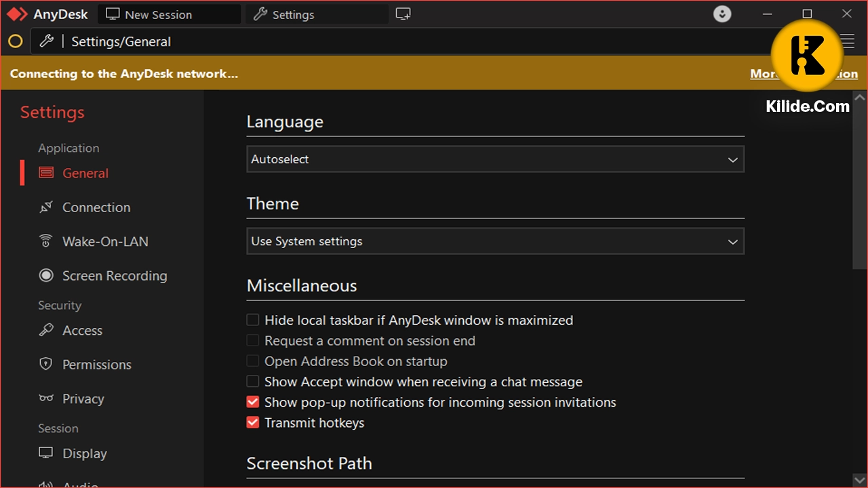Click the Miscellaneous section heading
Image resolution: width=868 pixels, height=488 pixels.
click(x=302, y=285)
